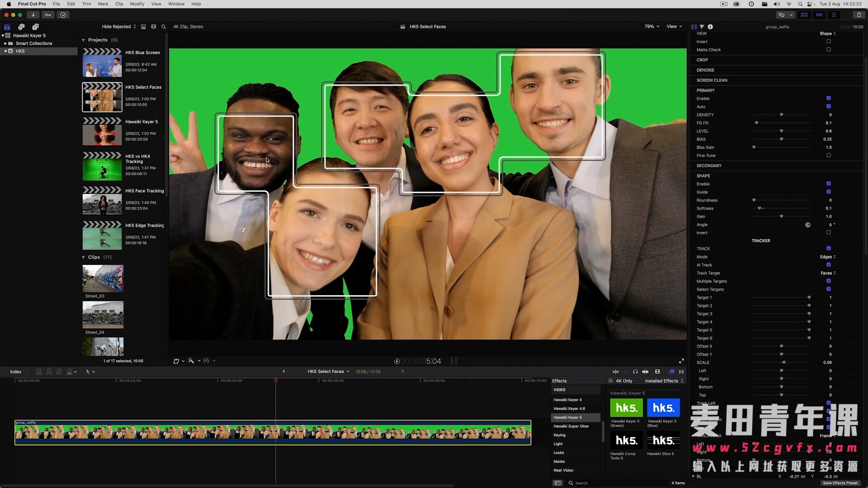Open the HK5 Select Faces timeline title dropdown

click(x=329, y=371)
